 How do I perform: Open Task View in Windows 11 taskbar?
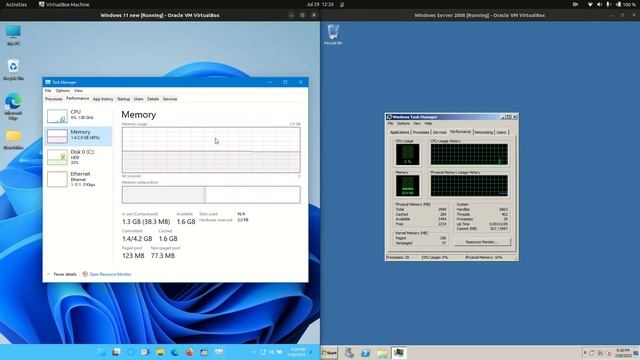pyautogui.click(x=116, y=352)
